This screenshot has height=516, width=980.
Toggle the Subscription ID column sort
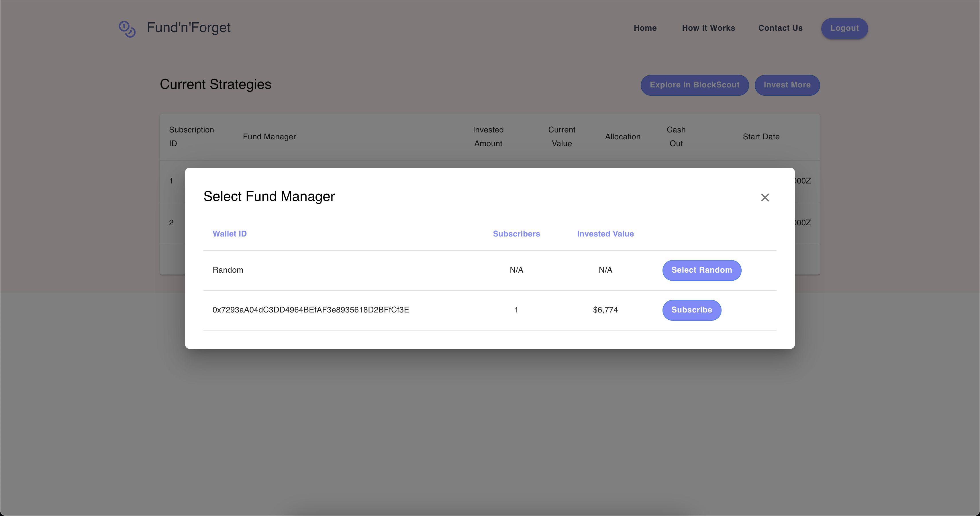191,137
